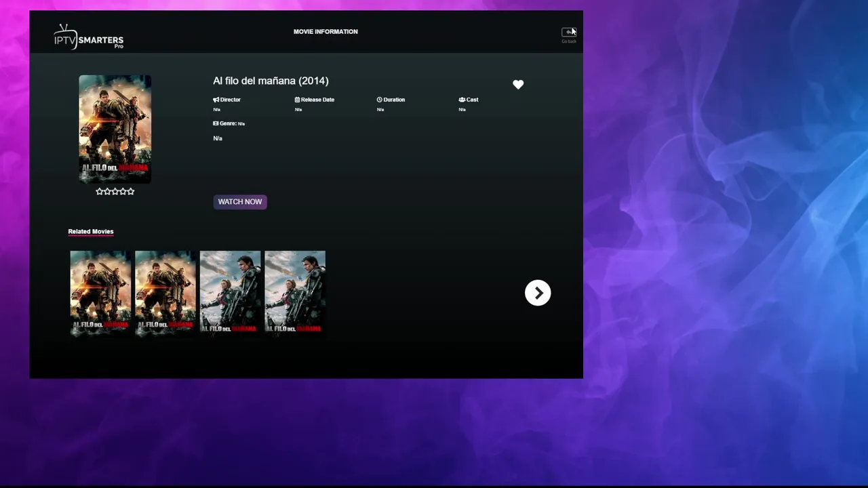The height and width of the screenshot is (488, 868).
Task: Click the Go back icon
Action: 568,32
